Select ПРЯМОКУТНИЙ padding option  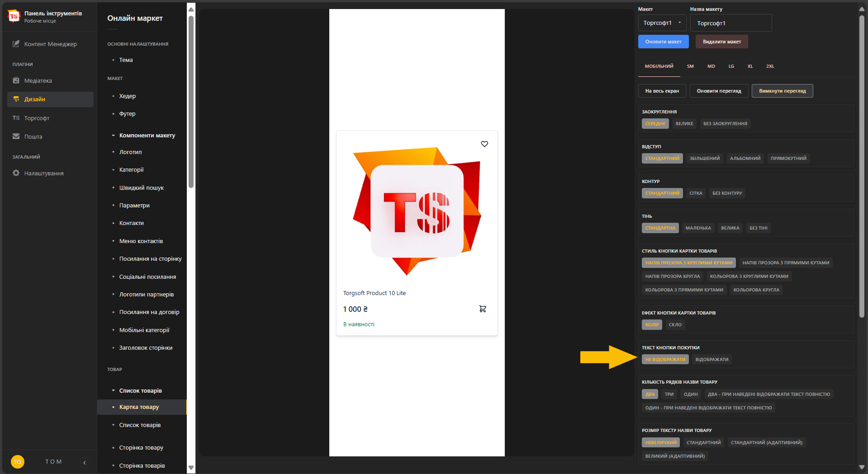(788, 158)
